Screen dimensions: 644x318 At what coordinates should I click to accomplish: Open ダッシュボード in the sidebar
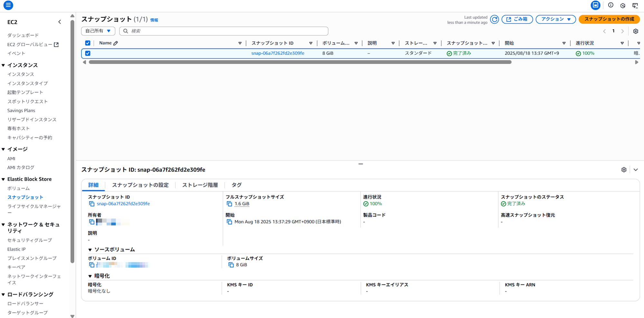click(23, 35)
